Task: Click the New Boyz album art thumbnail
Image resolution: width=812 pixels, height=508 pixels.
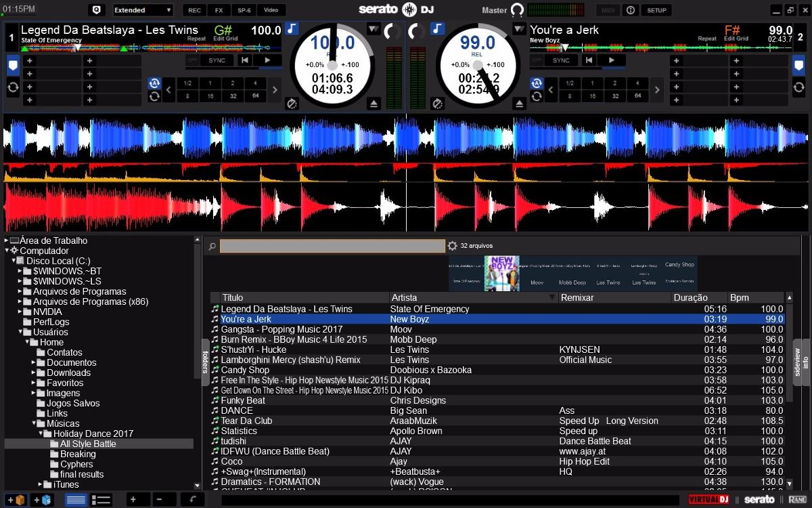Action: 501,273
